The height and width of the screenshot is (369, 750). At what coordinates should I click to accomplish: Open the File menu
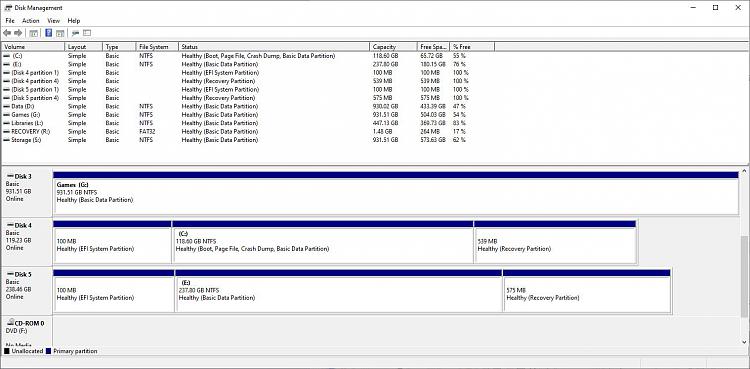tap(10, 21)
